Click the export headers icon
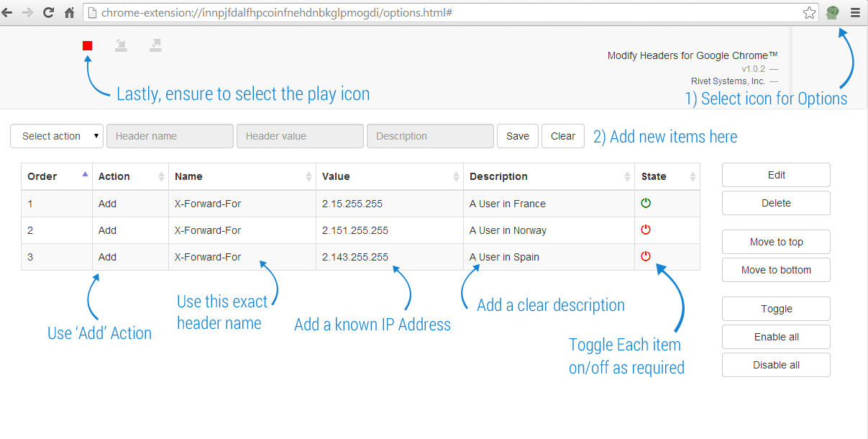This screenshot has width=868, height=439. coord(155,45)
